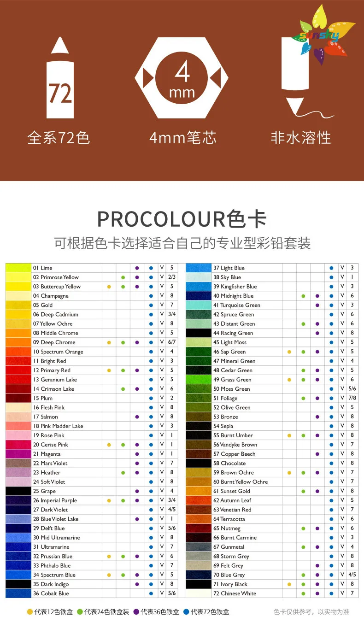Select the '4mm笔芯' caption

click(x=183, y=138)
